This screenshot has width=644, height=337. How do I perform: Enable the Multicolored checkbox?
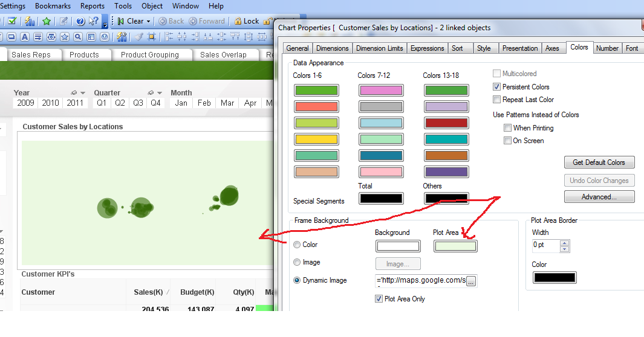pyautogui.click(x=496, y=74)
